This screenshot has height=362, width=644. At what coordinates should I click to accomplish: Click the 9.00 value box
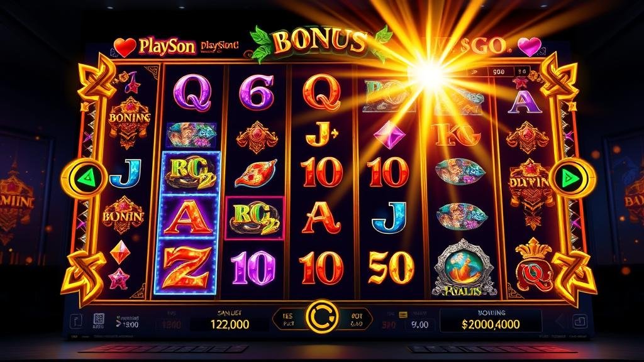pos(419,325)
